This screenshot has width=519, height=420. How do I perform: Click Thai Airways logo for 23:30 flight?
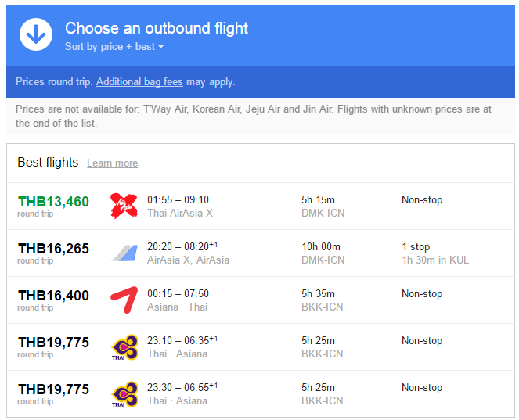(124, 393)
